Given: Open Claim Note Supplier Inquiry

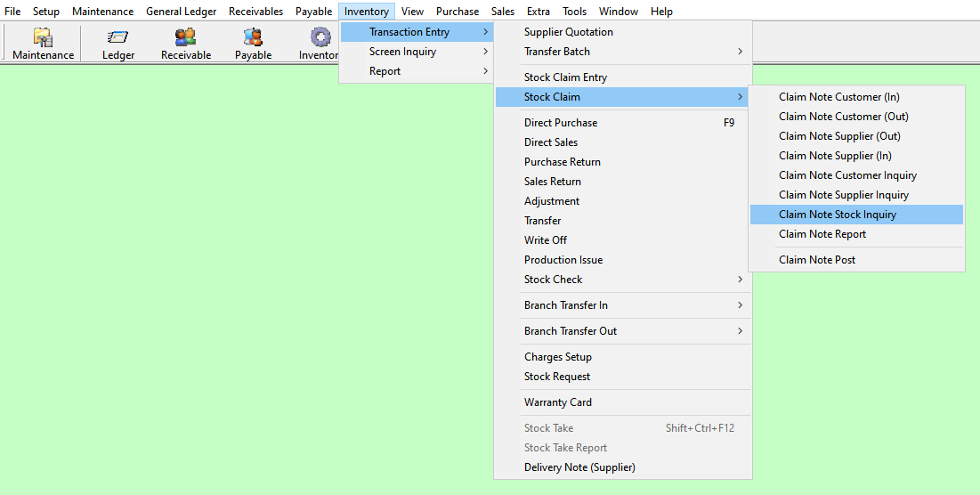Looking at the screenshot, I should pos(857,195).
